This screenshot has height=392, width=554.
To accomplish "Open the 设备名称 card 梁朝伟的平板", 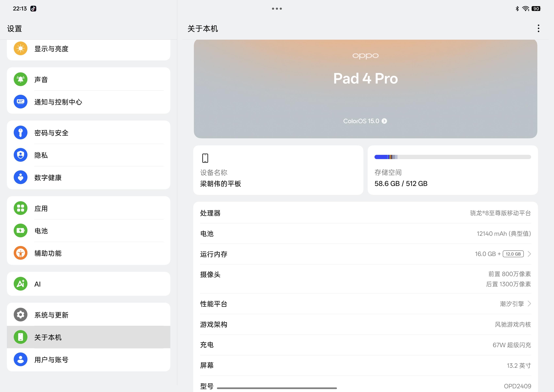I will point(278,170).
